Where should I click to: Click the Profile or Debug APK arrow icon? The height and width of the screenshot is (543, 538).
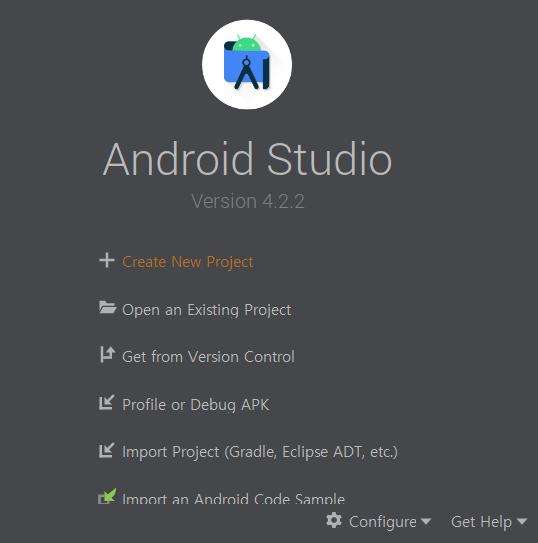tap(107, 402)
